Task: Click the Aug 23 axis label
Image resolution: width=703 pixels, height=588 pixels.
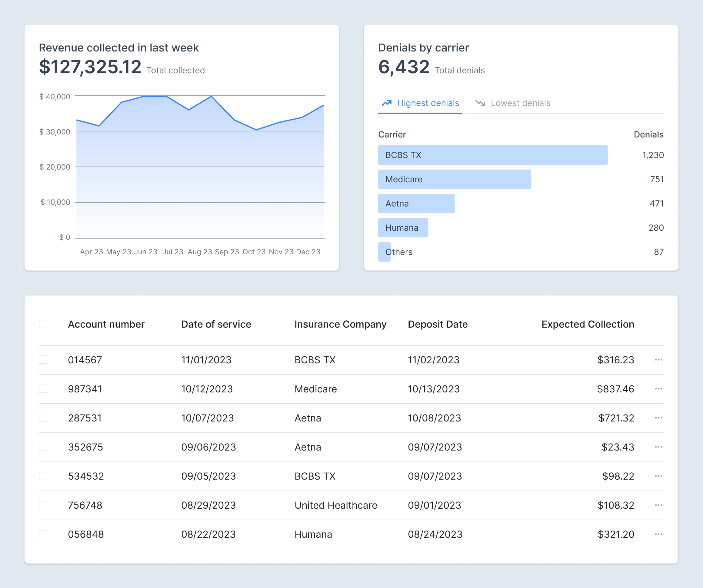Action: pyautogui.click(x=200, y=252)
